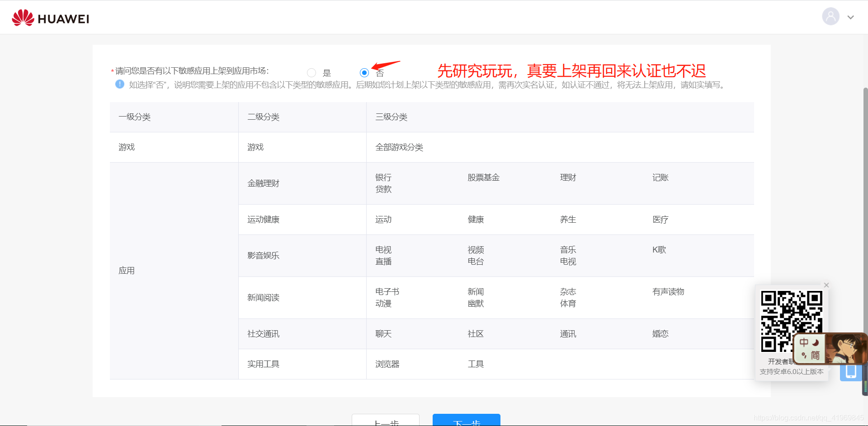Click the 婚恋 entry

660,334
